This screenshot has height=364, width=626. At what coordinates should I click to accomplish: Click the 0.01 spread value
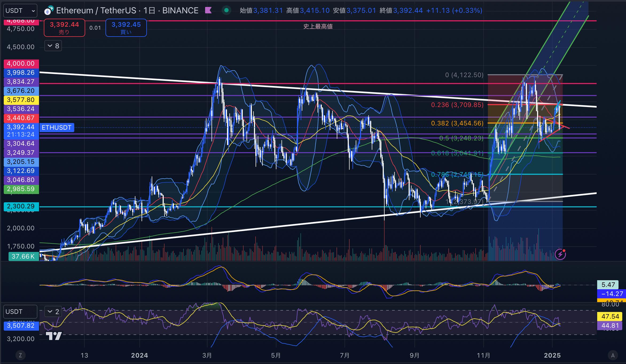tap(95, 28)
